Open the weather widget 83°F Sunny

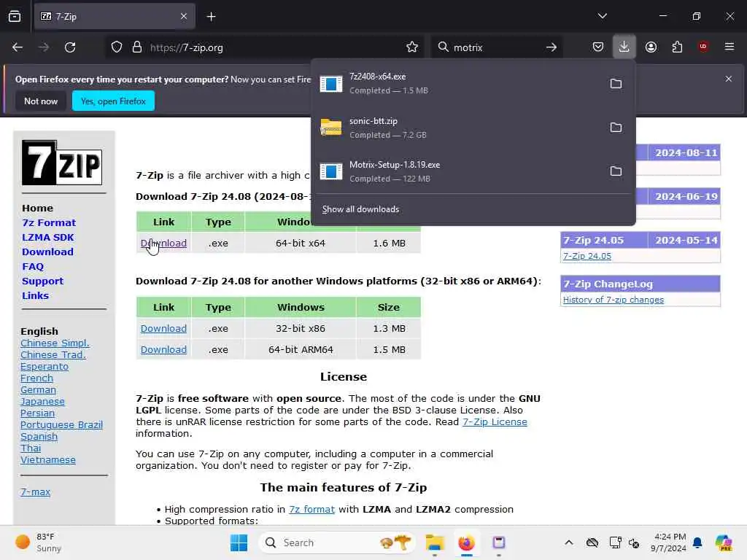tap(39, 542)
